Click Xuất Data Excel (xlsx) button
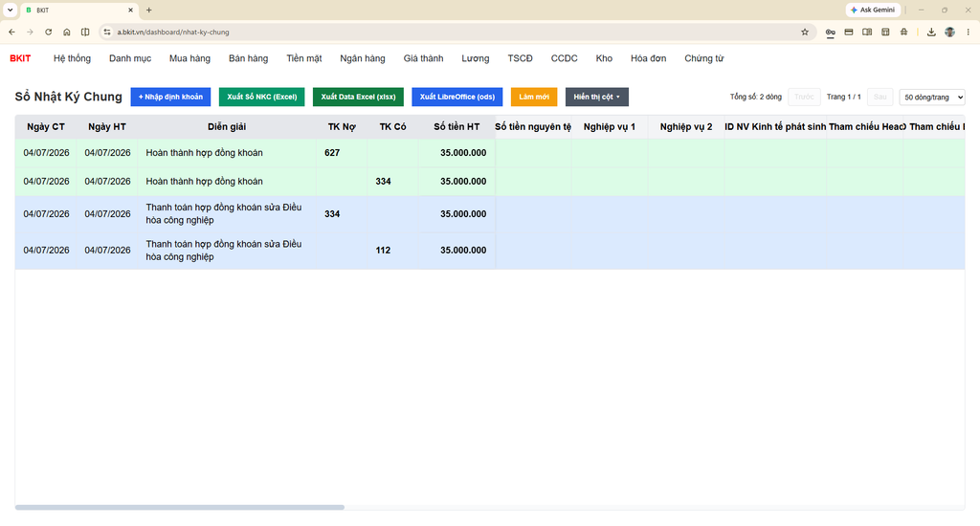The height and width of the screenshot is (526, 980). point(358,97)
